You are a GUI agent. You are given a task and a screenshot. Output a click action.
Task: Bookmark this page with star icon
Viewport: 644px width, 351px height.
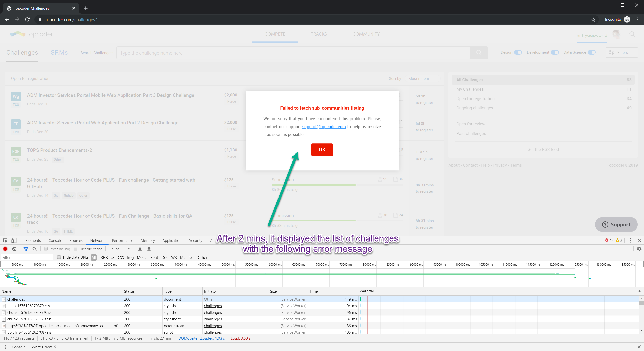tap(593, 20)
